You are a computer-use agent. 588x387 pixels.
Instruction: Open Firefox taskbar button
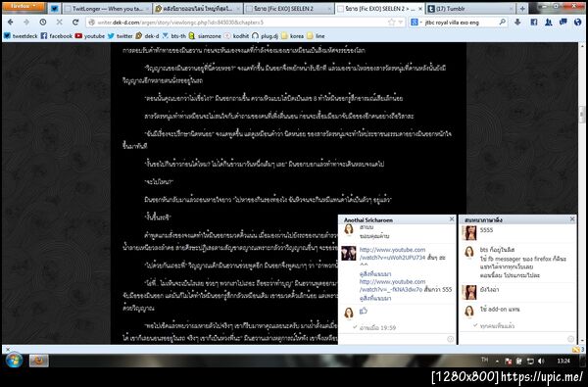click(38, 361)
